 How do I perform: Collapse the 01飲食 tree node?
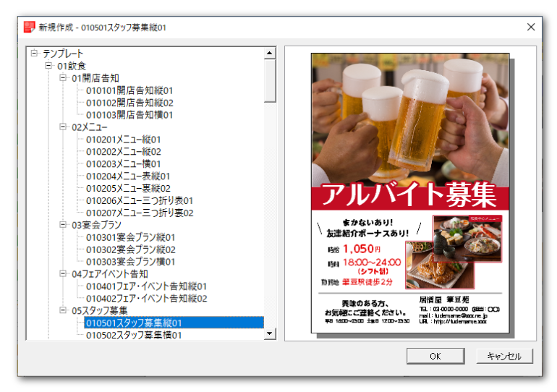(48, 65)
